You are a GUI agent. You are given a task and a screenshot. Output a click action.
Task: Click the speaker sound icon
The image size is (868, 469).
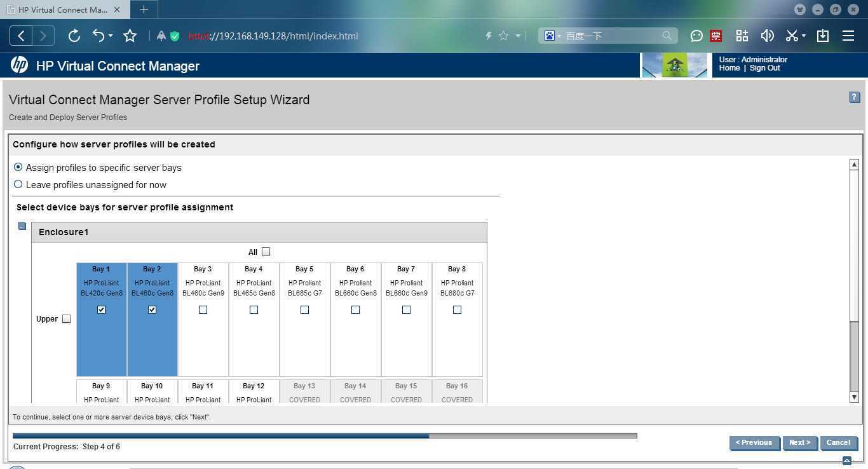pos(768,36)
